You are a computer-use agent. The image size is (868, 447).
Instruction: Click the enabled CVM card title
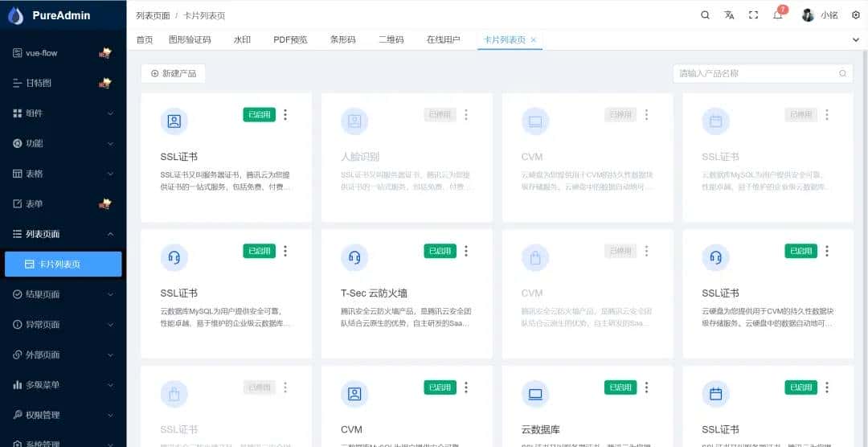[351, 429]
